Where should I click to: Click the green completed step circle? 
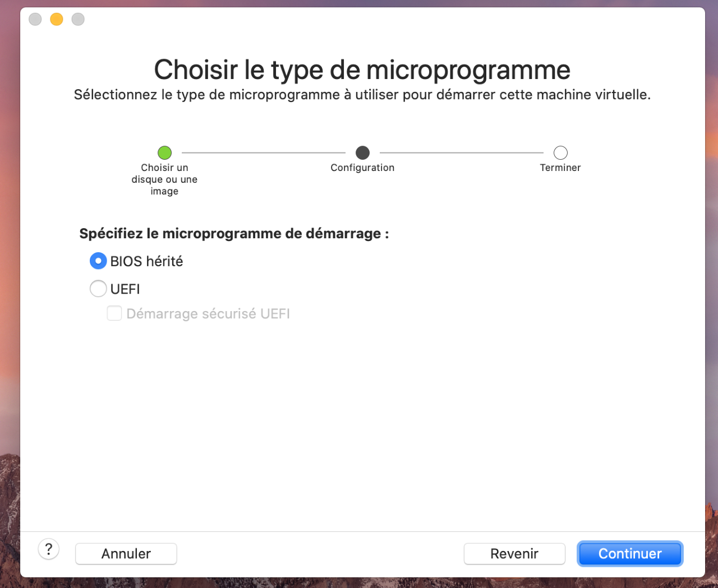tap(164, 152)
